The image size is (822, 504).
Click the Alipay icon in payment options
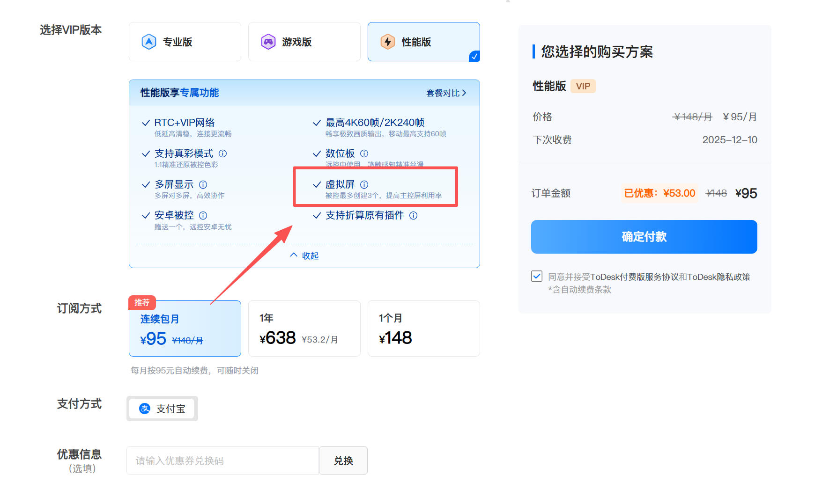[144, 409]
